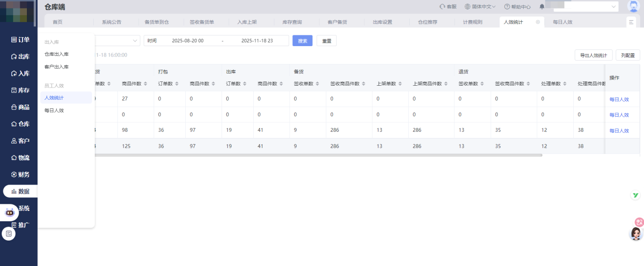Click the horizontal table scrollbar
Image resolution: width=644 pixels, height=266 pixels.
(x=318, y=155)
